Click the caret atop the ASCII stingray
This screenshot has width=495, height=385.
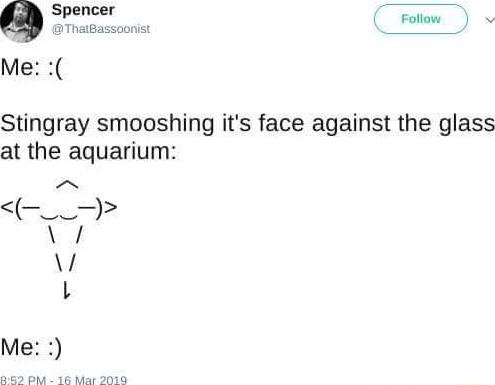click(67, 185)
